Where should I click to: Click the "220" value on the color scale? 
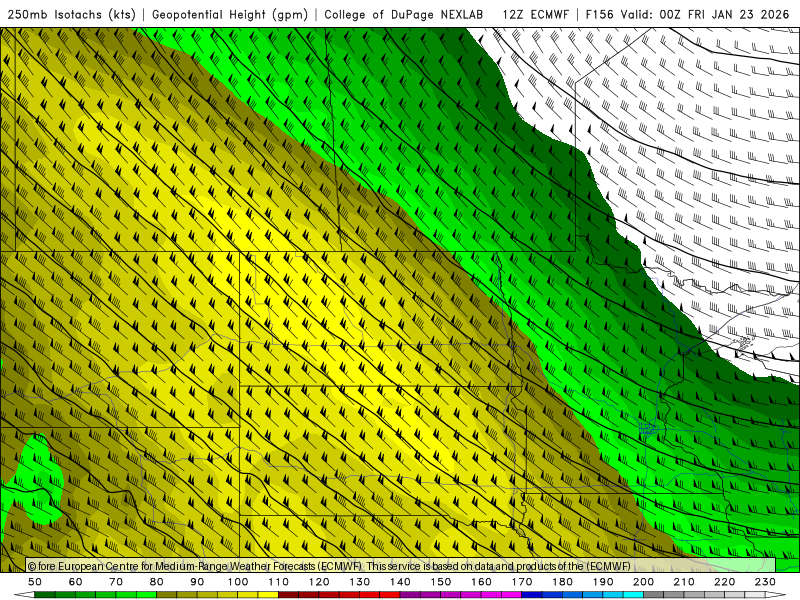pos(725,582)
